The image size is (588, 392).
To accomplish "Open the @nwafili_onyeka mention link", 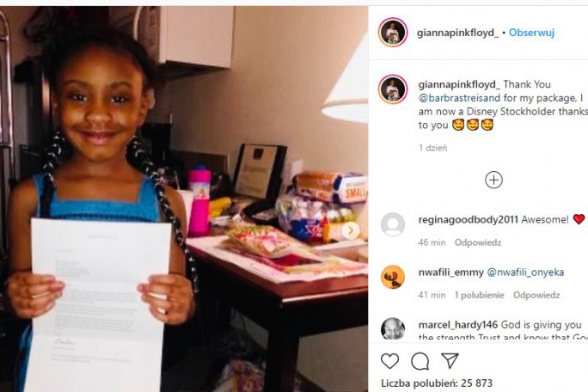I will click(x=525, y=272).
